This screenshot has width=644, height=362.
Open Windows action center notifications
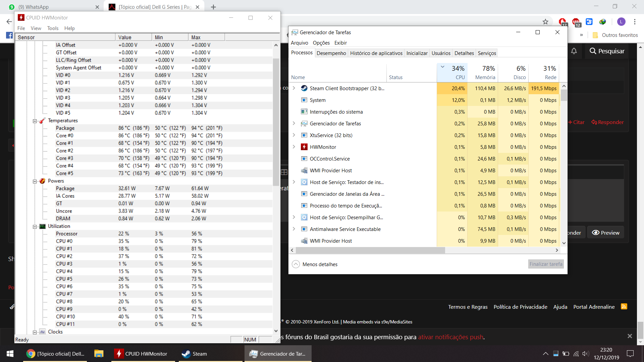coord(630,354)
